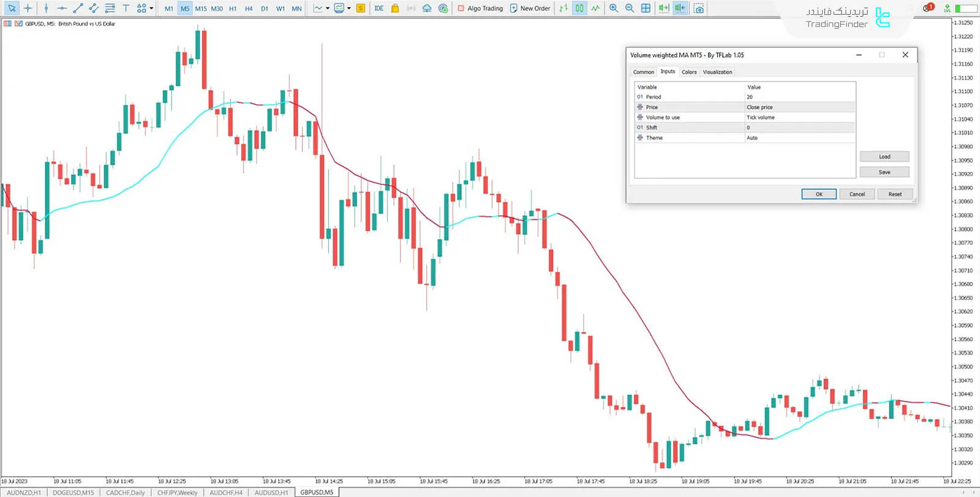Select the crosshair tool

[28, 8]
